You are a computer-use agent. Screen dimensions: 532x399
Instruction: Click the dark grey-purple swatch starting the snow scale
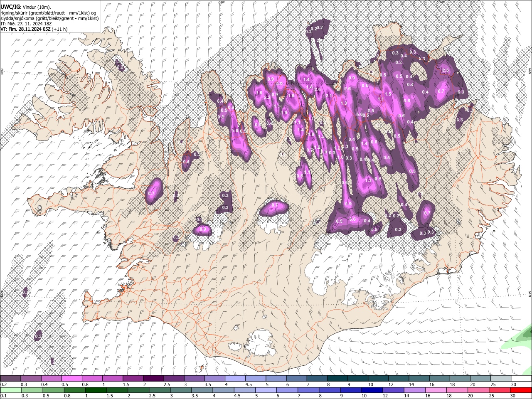pos(10,379)
